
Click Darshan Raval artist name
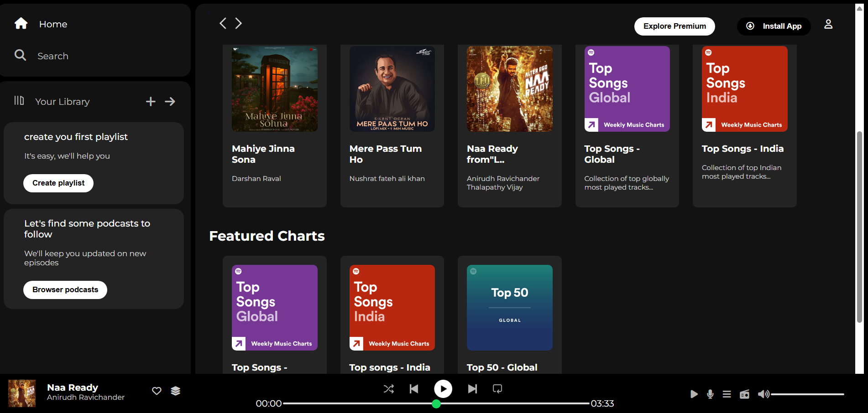[256, 179]
